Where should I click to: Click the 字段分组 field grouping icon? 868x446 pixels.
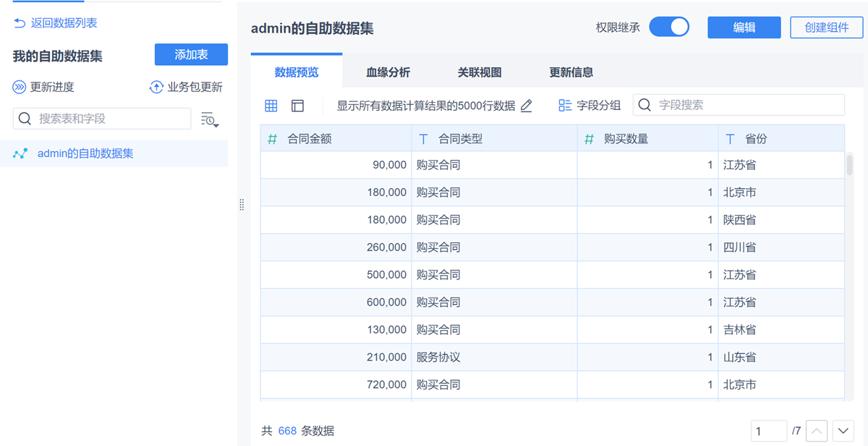pyautogui.click(x=565, y=106)
